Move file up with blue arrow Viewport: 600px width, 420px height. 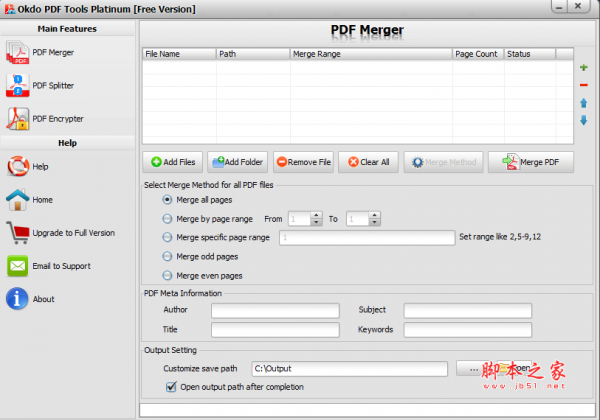point(584,103)
